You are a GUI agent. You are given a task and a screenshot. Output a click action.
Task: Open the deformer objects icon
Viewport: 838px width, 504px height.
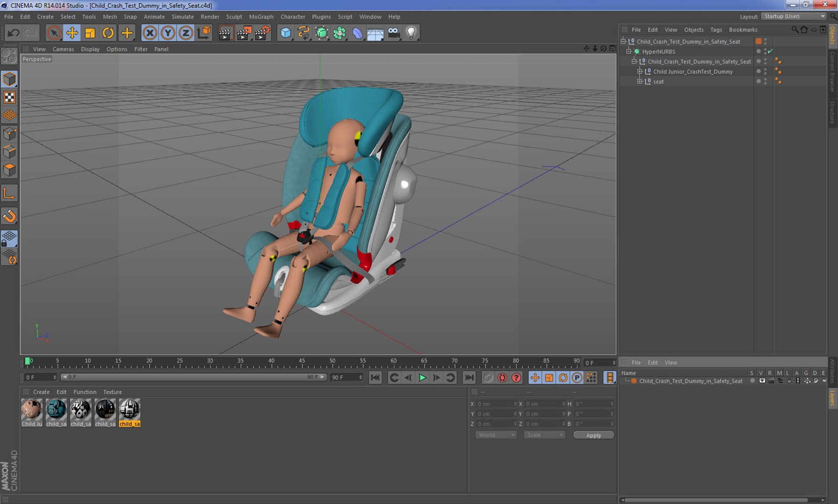pos(357,33)
